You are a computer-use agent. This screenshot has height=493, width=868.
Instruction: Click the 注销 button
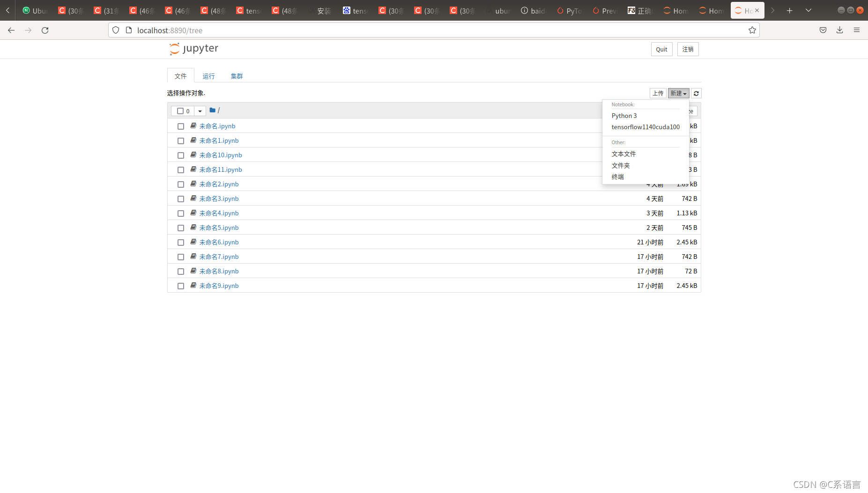[x=688, y=49]
